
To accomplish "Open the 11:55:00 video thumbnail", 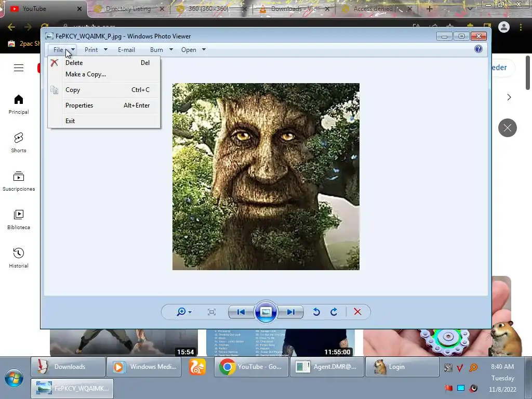I will [x=281, y=342].
